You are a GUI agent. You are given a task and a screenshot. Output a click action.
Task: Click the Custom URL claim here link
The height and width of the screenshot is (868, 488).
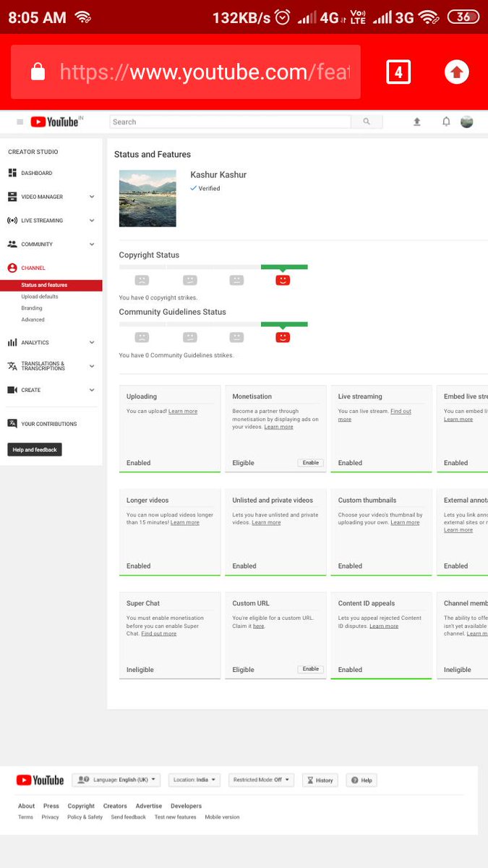[x=258, y=626]
